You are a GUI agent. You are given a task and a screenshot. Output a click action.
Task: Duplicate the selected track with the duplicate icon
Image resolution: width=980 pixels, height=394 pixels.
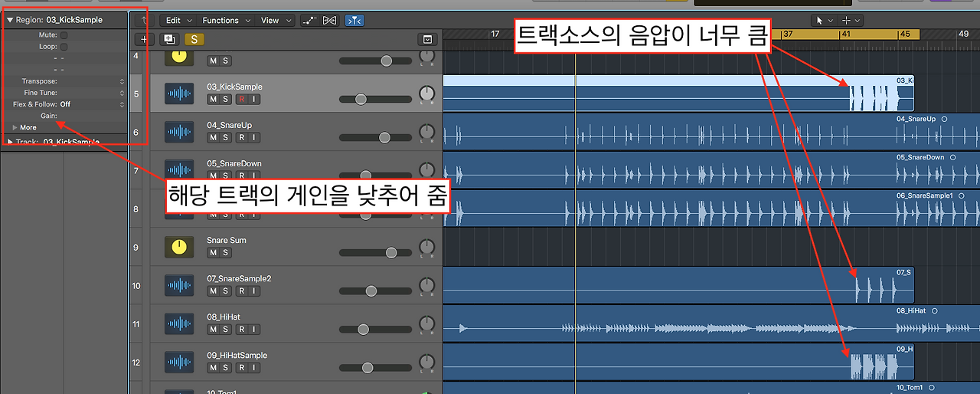click(x=169, y=39)
